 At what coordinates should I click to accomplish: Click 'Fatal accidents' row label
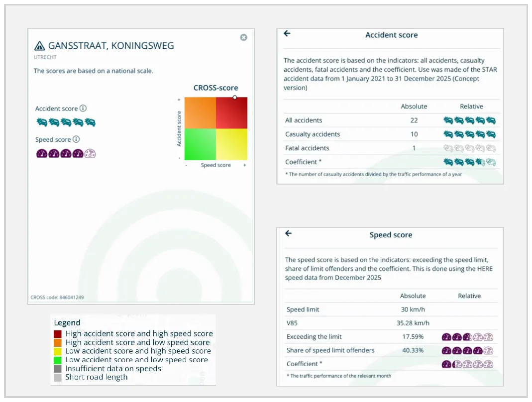pos(307,148)
